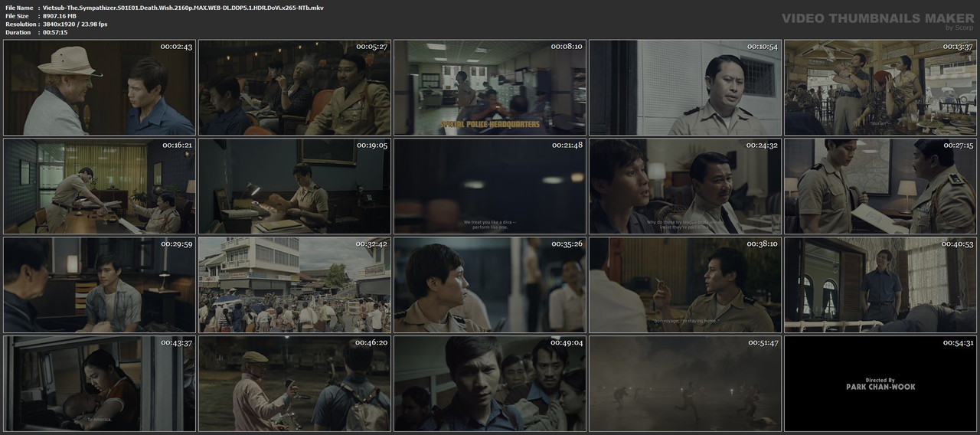The image size is (980, 435).
Task: Select the thumbnail at timestamp 00:29:59
Action: pyautogui.click(x=100, y=285)
